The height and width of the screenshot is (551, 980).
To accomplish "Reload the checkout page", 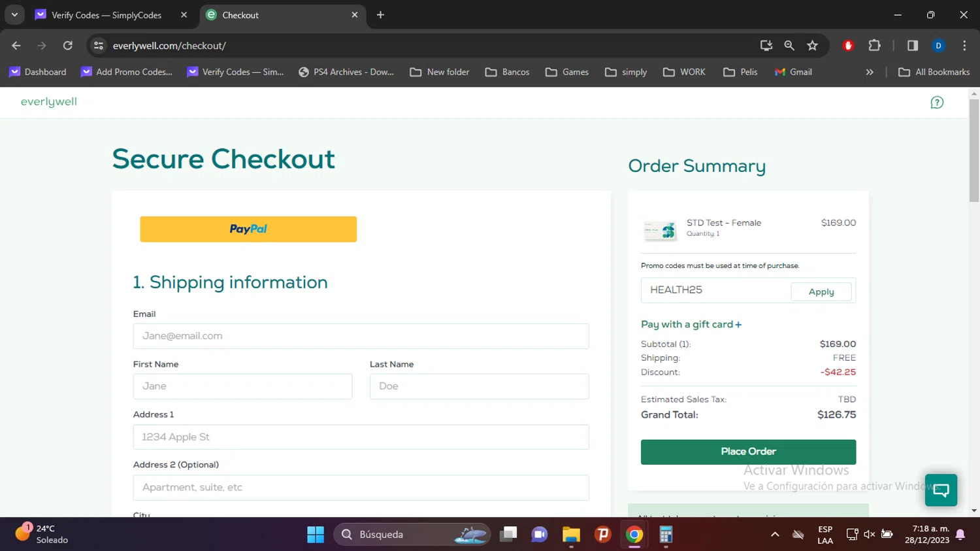I will pyautogui.click(x=68, y=46).
